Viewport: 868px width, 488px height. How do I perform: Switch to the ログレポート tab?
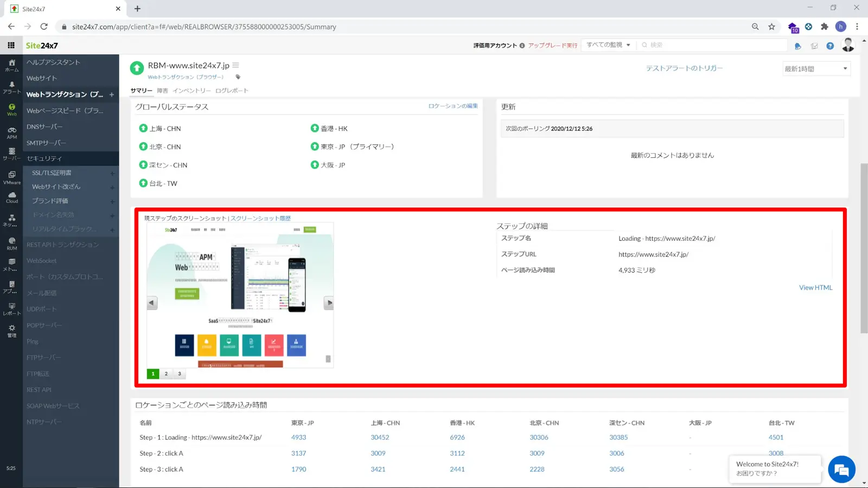tap(232, 91)
